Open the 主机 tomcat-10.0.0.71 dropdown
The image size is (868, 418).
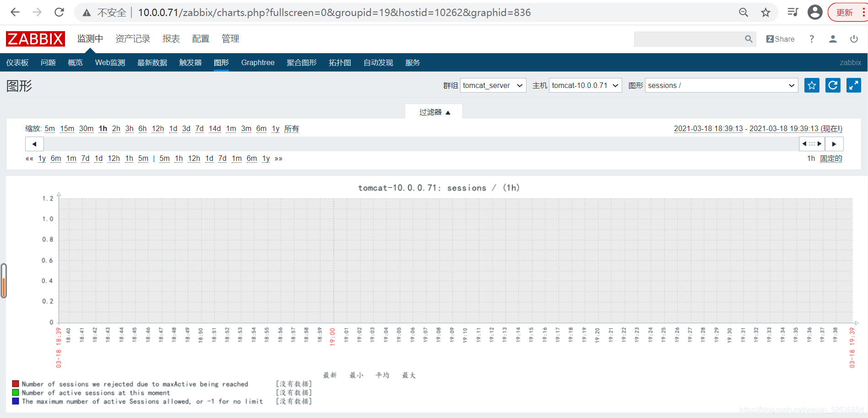(x=585, y=85)
